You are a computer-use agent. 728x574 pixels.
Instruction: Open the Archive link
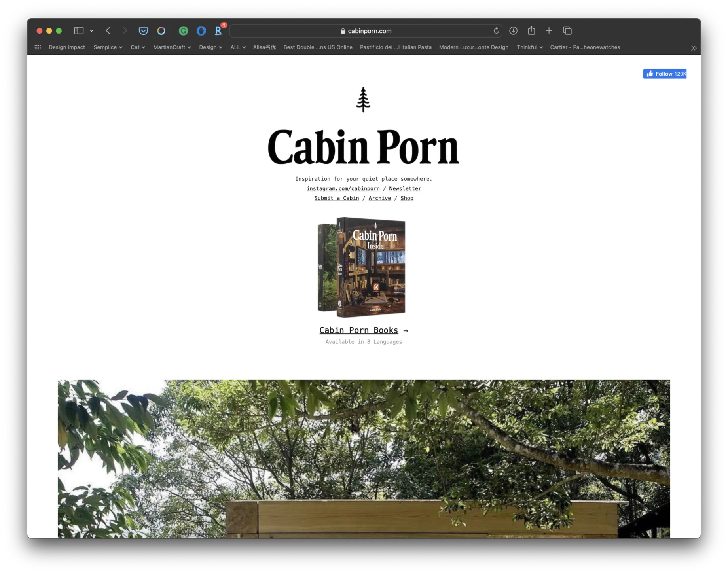pos(380,198)
